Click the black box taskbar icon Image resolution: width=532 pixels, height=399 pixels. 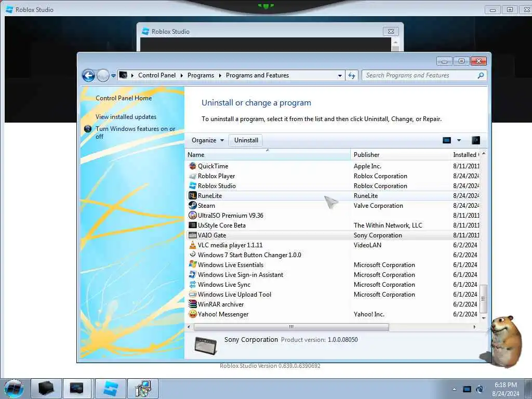(46, 389)
